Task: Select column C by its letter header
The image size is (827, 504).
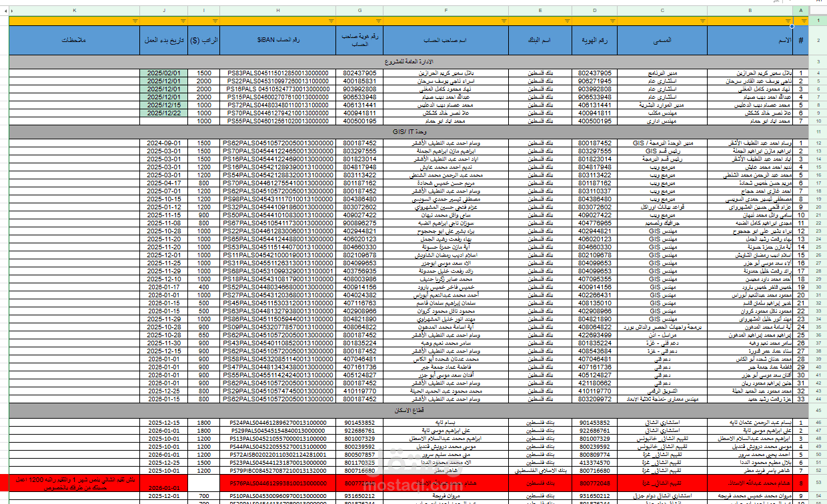Action: click(x=662, y=10)
